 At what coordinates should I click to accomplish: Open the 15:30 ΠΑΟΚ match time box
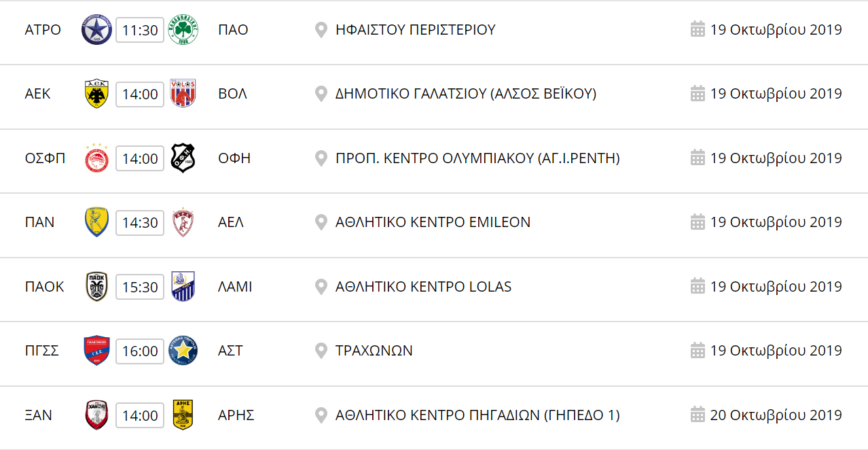pos(140,287)
